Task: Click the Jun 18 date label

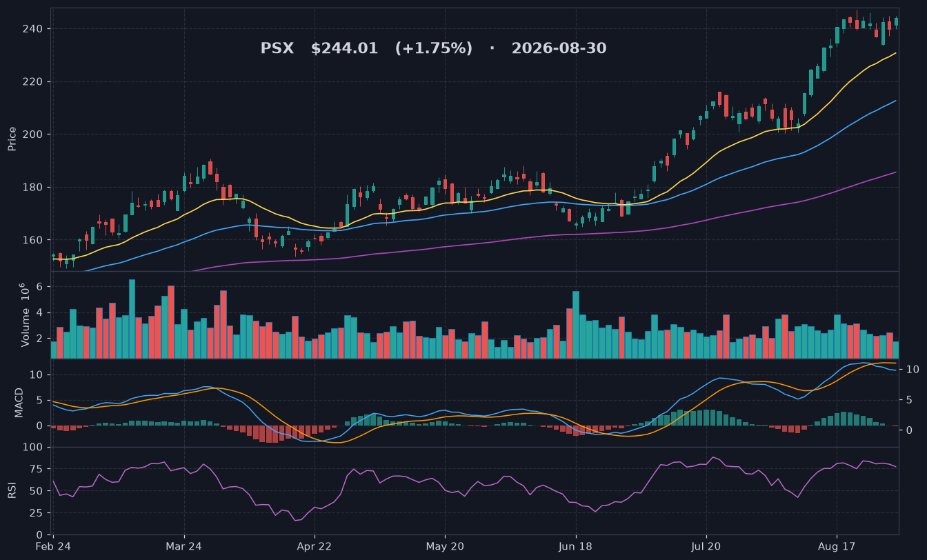Action: 575,546
